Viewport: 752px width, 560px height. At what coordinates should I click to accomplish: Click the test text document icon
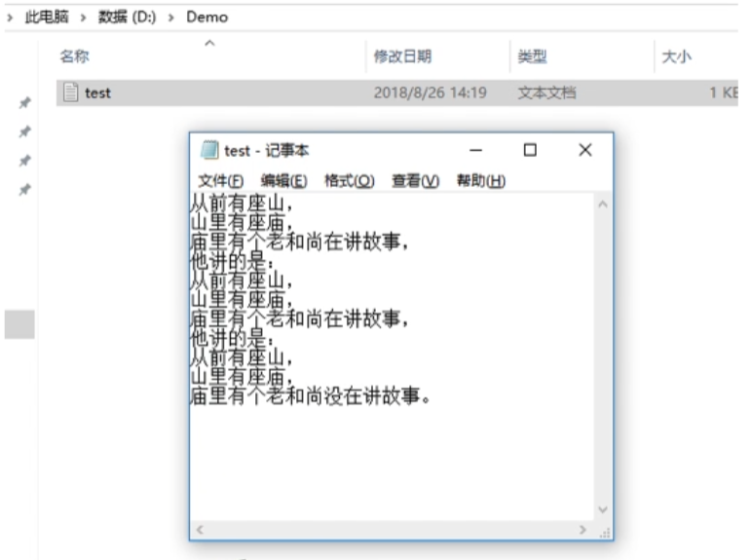[70, 93]
